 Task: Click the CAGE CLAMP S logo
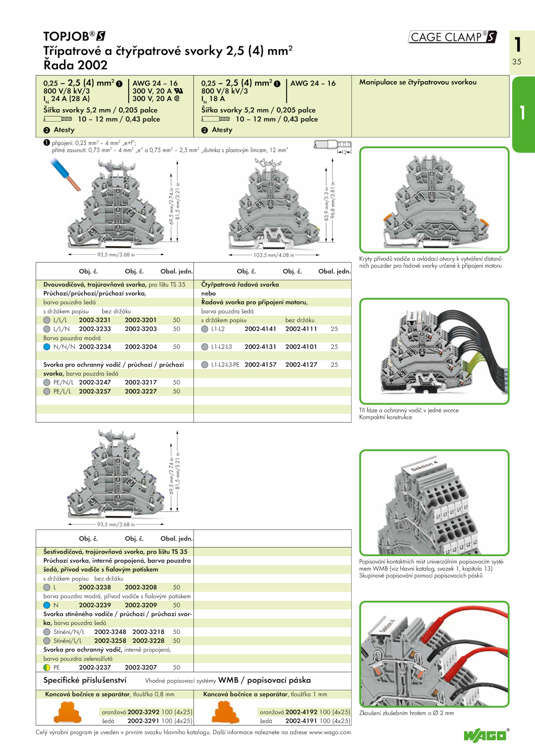pos(452,37)
